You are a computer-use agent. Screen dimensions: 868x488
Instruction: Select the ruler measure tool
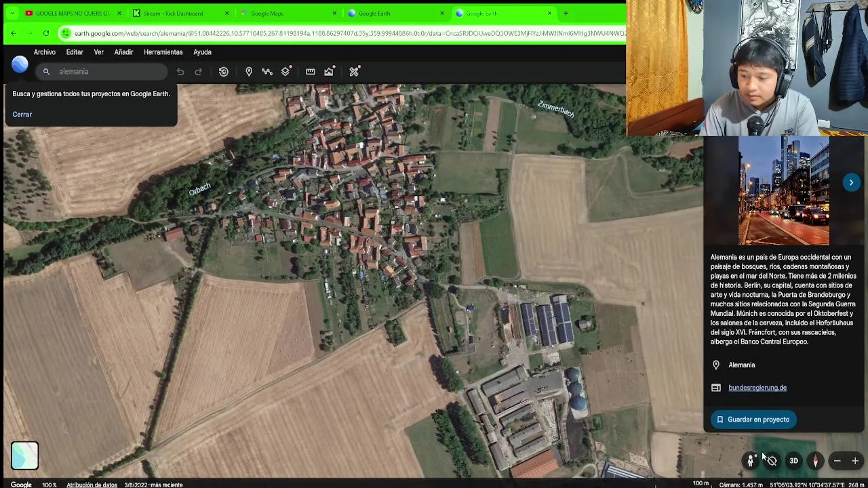point(311,72)
